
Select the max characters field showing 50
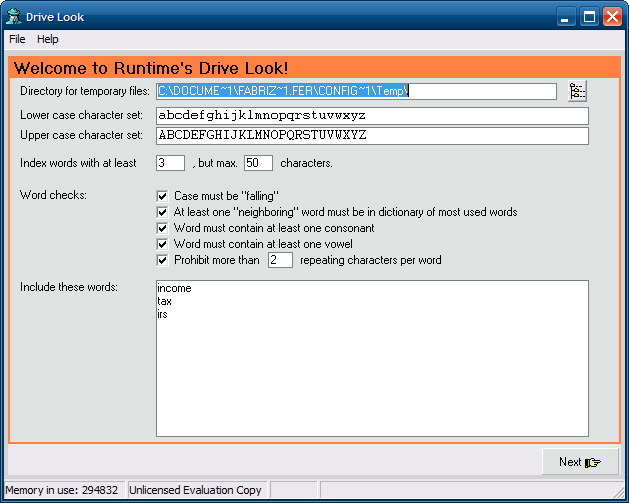click(x=258, y=163)
